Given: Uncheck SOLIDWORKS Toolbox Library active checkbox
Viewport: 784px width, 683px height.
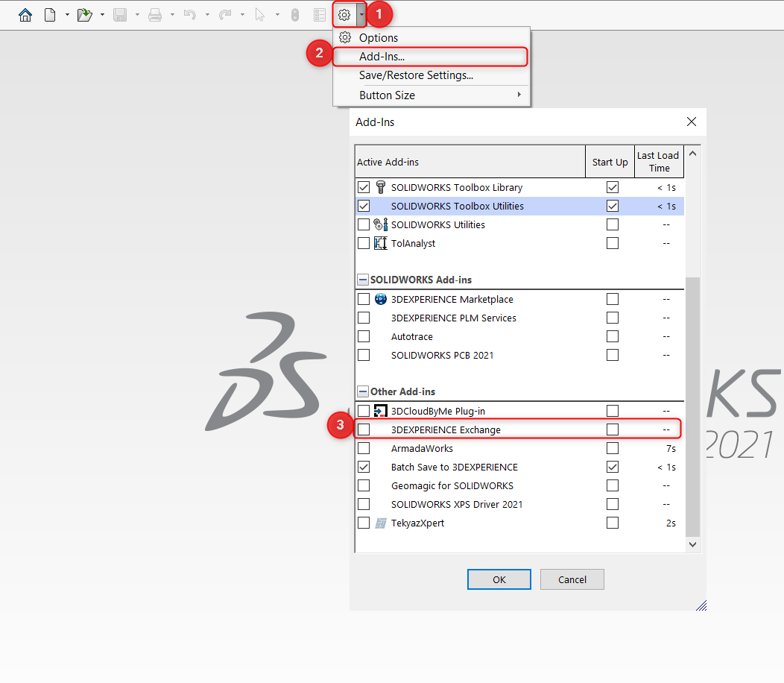Looking at the screenshot, I should [364, 187].
